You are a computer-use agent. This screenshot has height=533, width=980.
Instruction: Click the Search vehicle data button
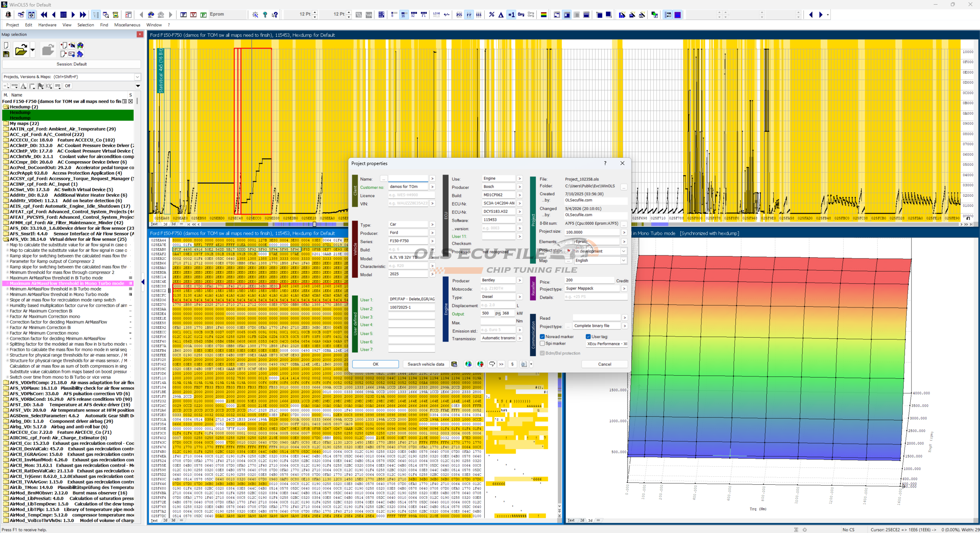click(426, 364)
